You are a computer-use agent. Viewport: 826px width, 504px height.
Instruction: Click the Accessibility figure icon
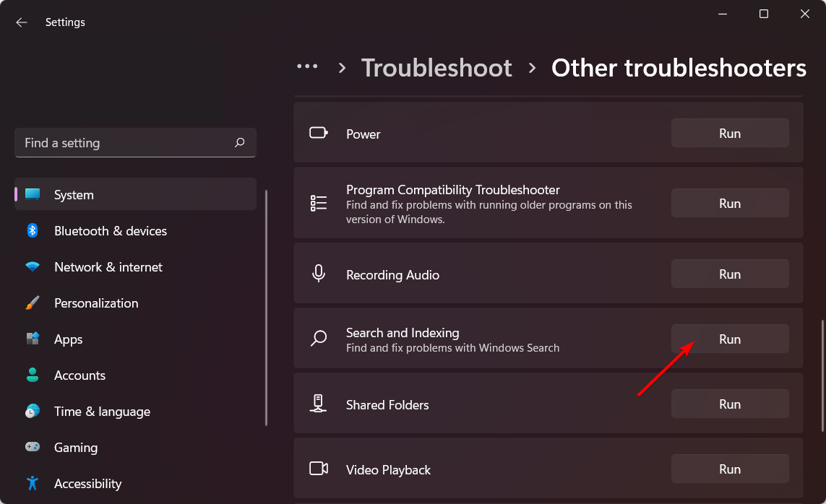pos(33,483)
